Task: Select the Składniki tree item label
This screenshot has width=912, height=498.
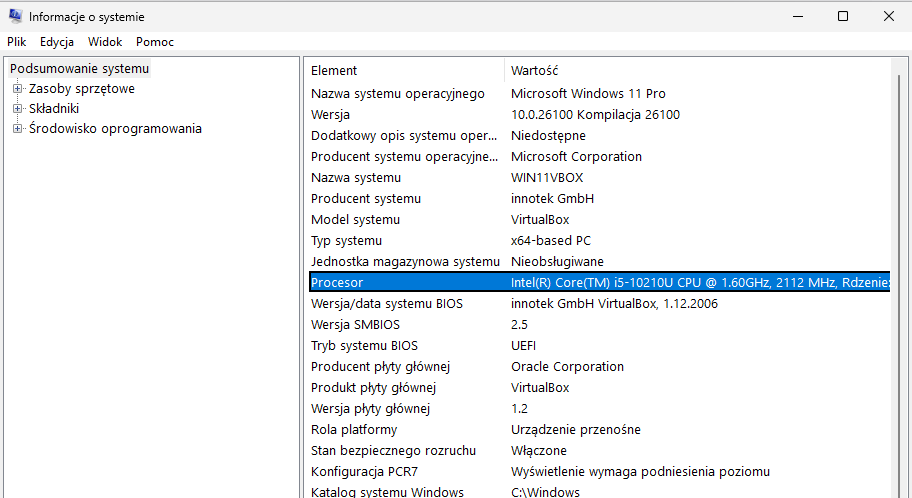Action: point(54,109)
